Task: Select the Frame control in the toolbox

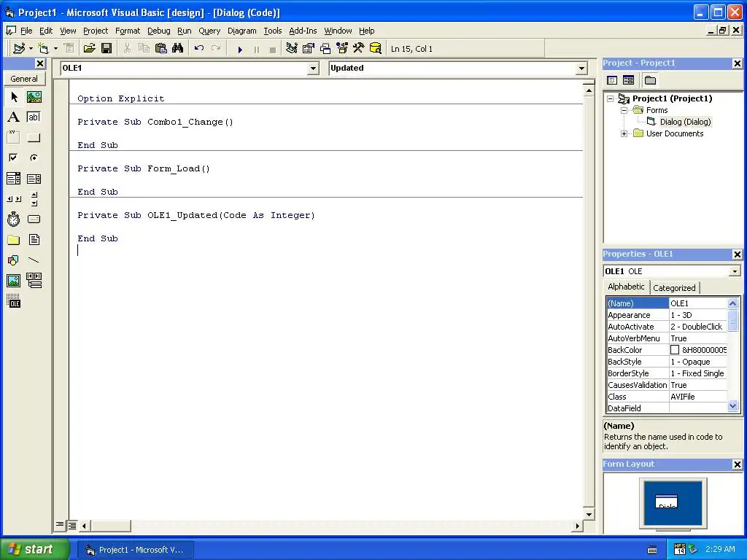Action: [x=14, y=138]
